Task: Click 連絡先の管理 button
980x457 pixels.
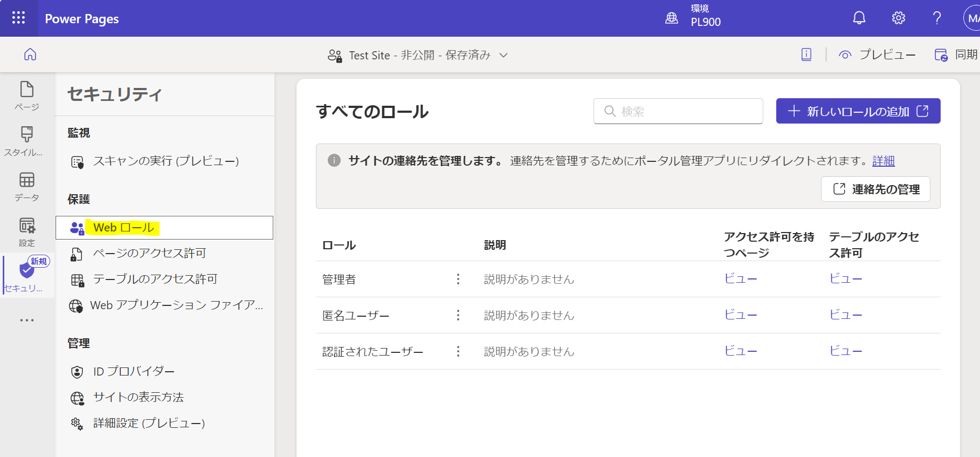Action: [x=876, y=189]
